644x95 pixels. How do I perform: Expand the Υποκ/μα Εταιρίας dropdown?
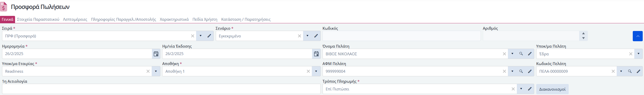pyautogui.click(x=156, y=71)
